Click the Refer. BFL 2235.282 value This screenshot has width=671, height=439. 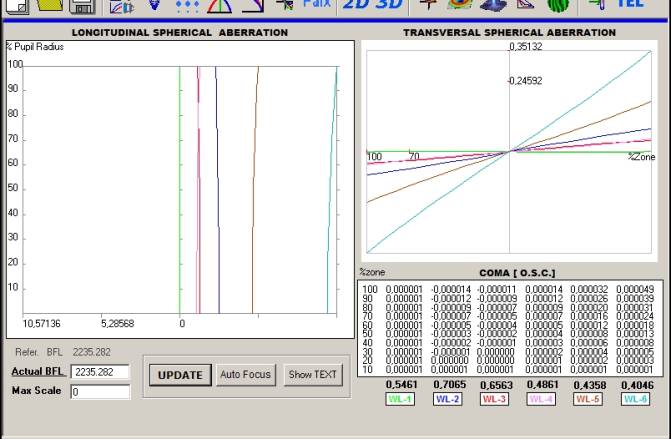coord(92,352)
